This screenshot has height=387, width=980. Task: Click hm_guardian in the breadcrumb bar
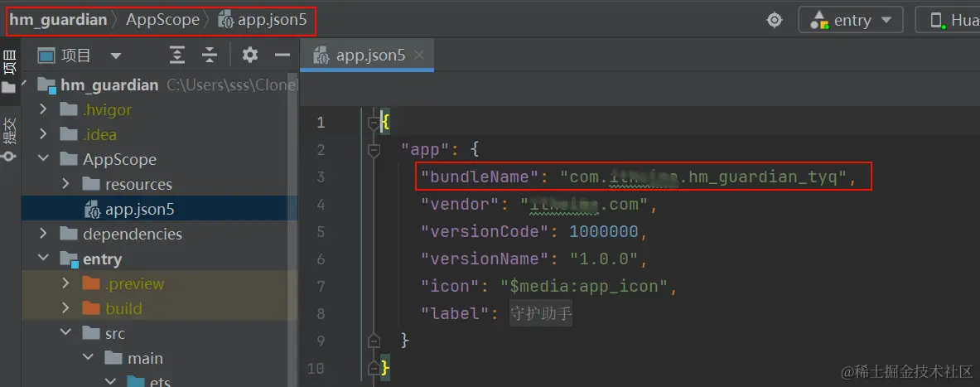tap(58, 20)
